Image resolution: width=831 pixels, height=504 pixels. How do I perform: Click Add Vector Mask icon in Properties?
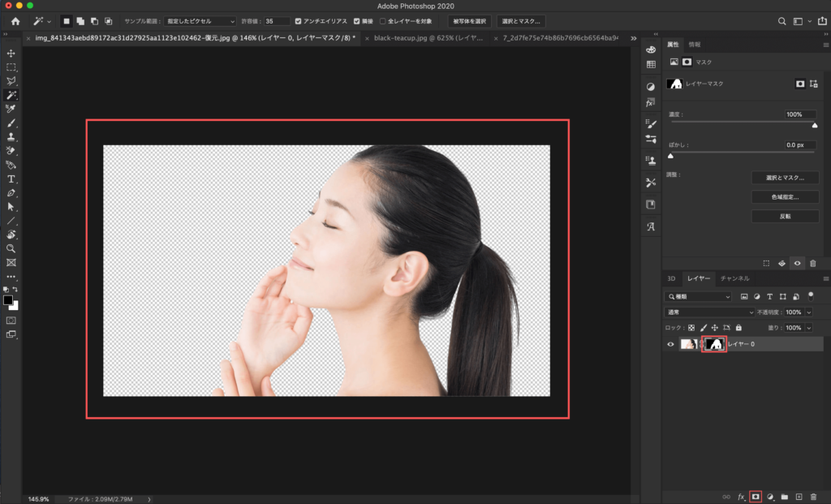tap(813, 84)
